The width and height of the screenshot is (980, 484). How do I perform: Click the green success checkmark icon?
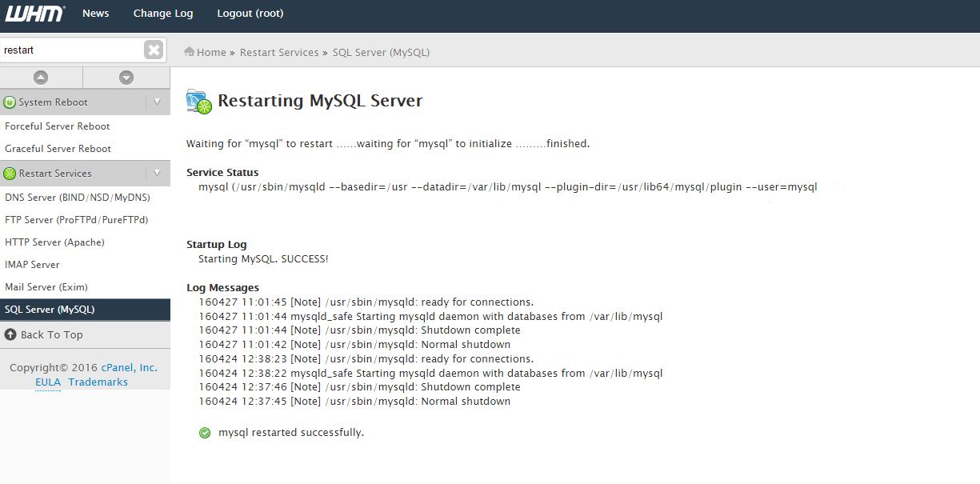(x=205, y=433)
